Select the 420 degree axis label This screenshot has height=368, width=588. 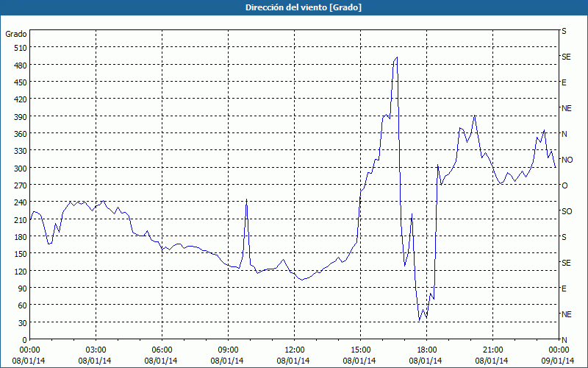coord(20,99)
